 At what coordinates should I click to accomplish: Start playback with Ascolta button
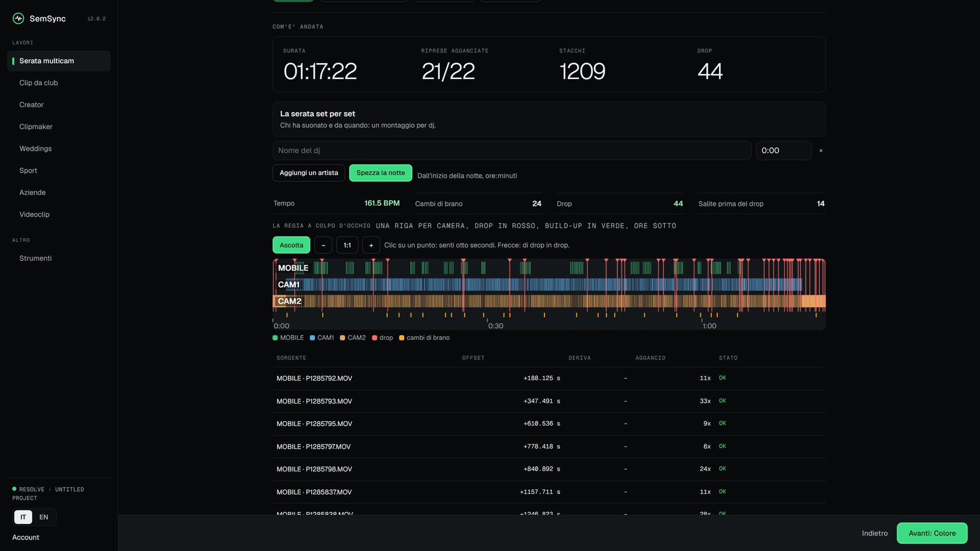pos(292,246)
